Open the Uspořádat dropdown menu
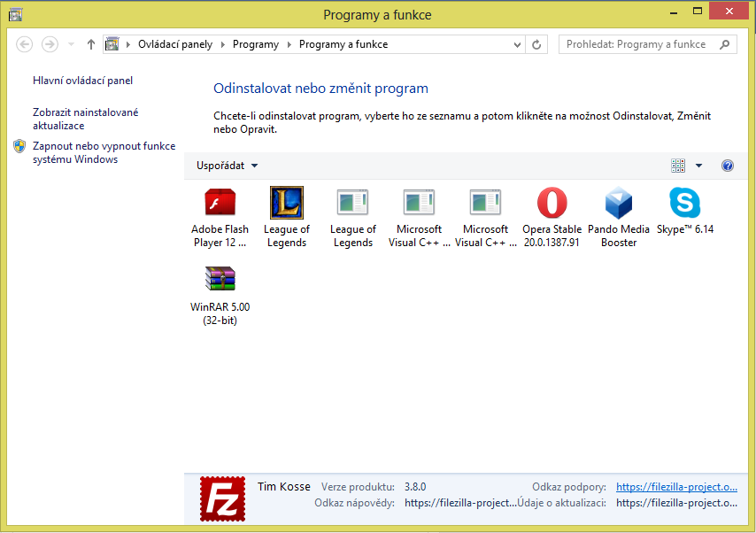 point(227,166)
